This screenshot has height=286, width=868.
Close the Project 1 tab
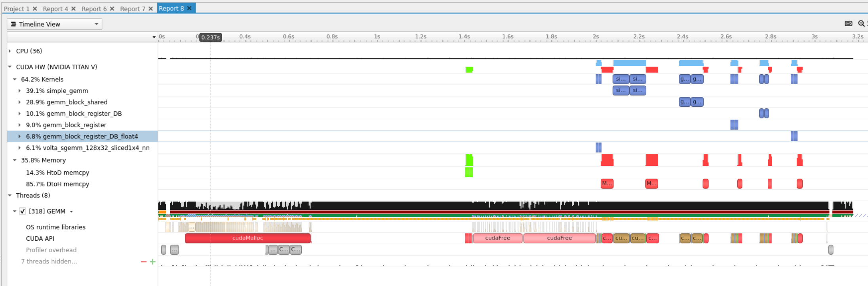point(35,9)
